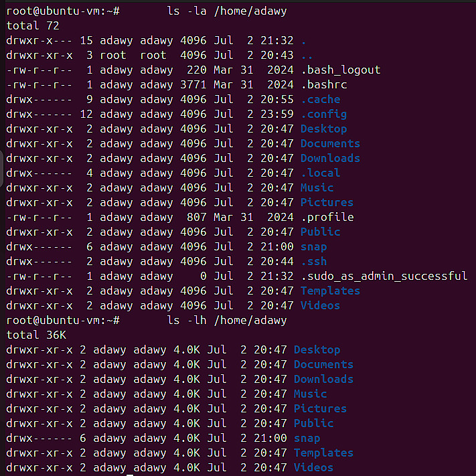
Task: Click Documents in the ls -lh output
Action: coord(323,365)
